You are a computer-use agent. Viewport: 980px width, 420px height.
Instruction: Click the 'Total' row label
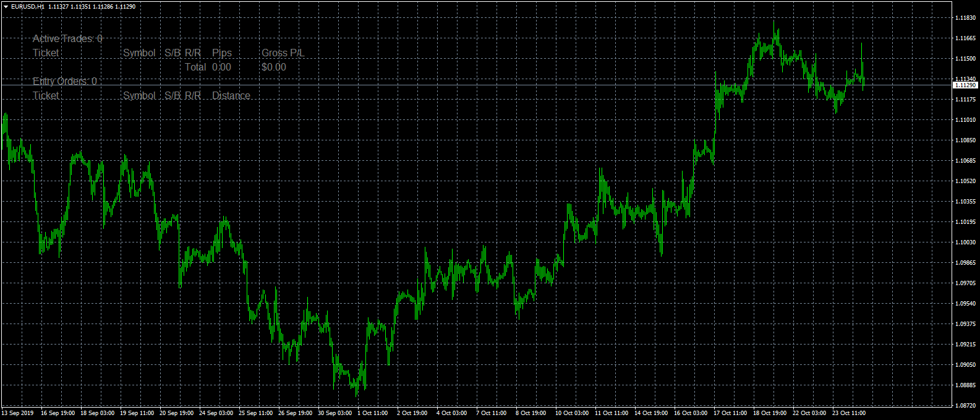coord(195,67)
